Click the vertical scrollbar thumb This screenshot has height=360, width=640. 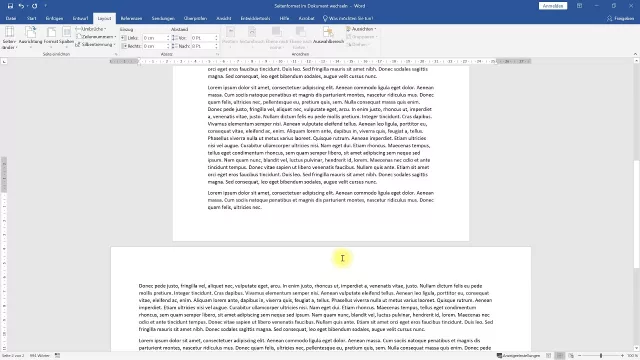pos(636,214)
